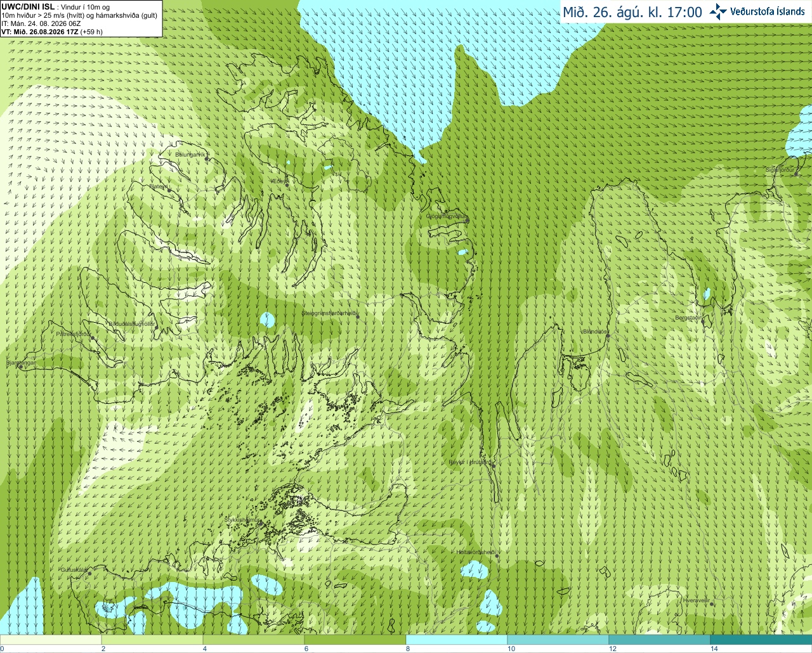The image size is (812, 653).
Task: Select the Siglufjörður station marker
Action: coord(797,174)
